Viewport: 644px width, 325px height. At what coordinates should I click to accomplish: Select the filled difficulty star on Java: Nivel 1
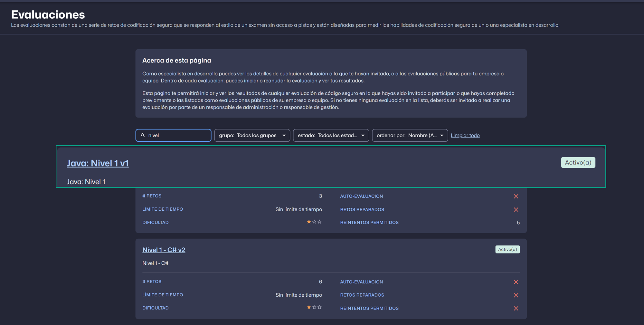[x=308, y=222]
